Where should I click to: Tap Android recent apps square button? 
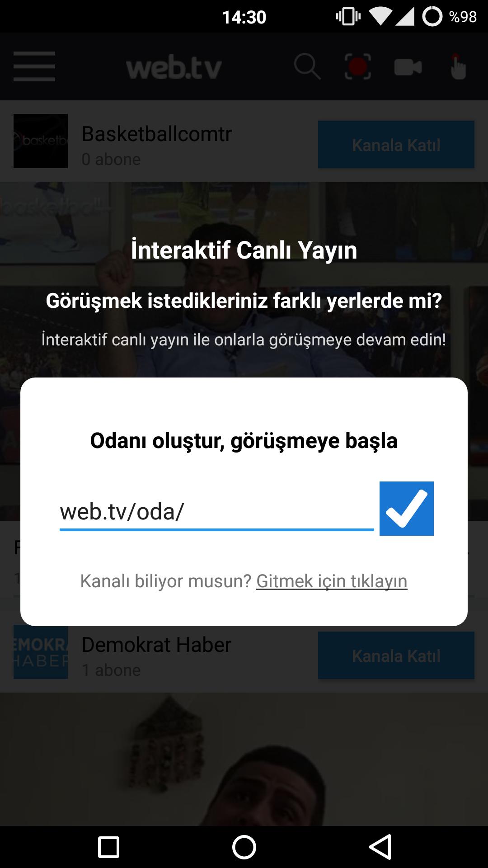click(x=108, y=847)
